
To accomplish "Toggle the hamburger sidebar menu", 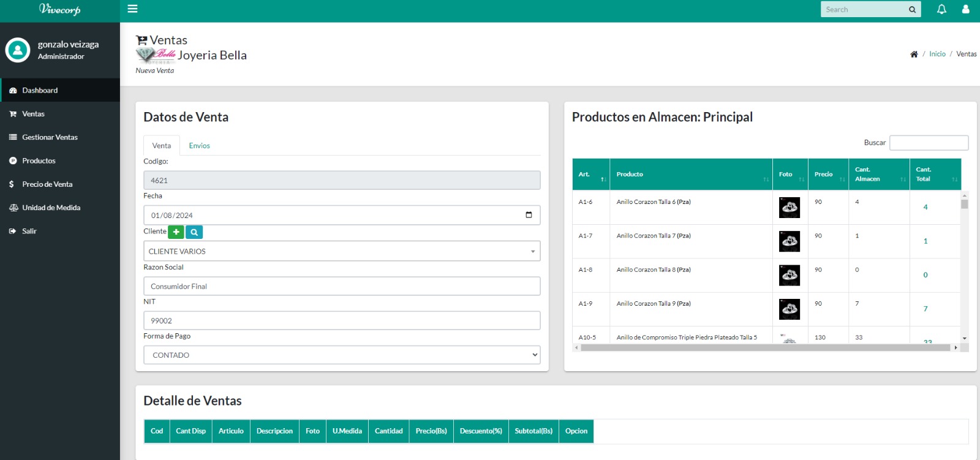I will 132,9.
